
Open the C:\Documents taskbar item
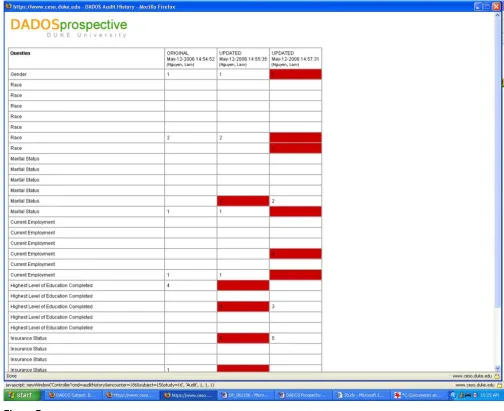[419, 395]
